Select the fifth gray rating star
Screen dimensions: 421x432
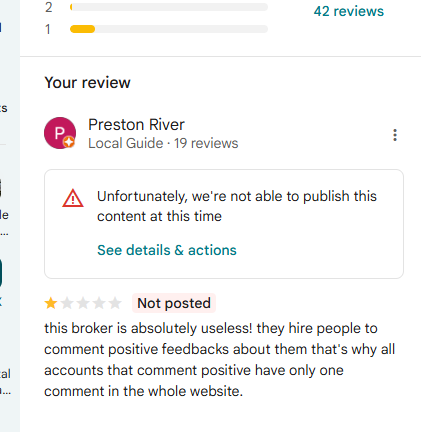pos(115,303)
